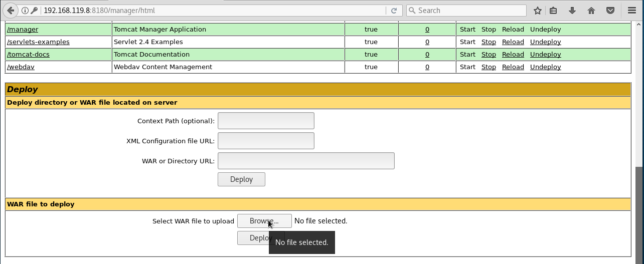The width and height of the screenshot is (644, 264).
Task: Open the /servlets-examples application link
Action: click(x=38, y=42)
